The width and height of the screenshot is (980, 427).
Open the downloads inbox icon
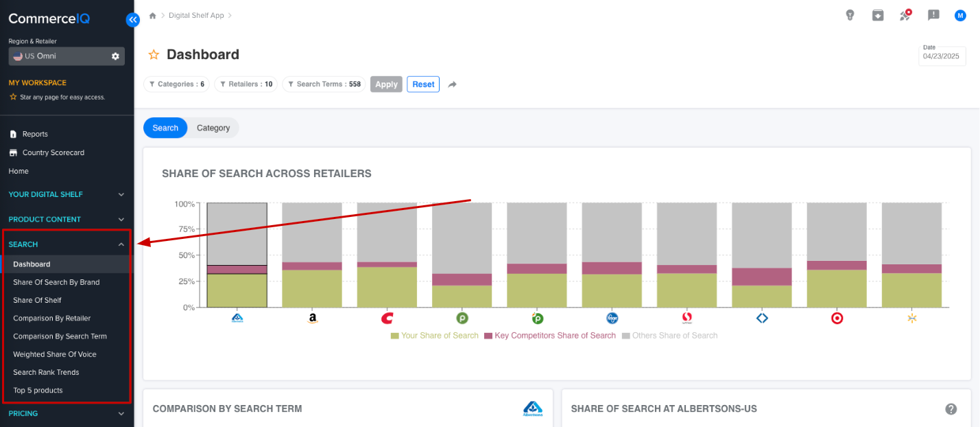[878, 15]
